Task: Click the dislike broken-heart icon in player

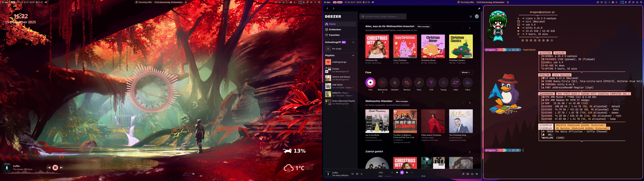Action: 357,174
